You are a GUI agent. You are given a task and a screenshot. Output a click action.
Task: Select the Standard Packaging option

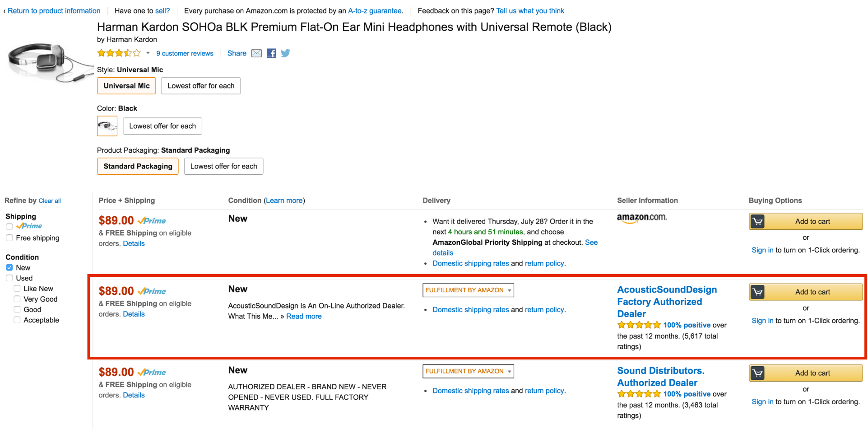pos(138,166)
